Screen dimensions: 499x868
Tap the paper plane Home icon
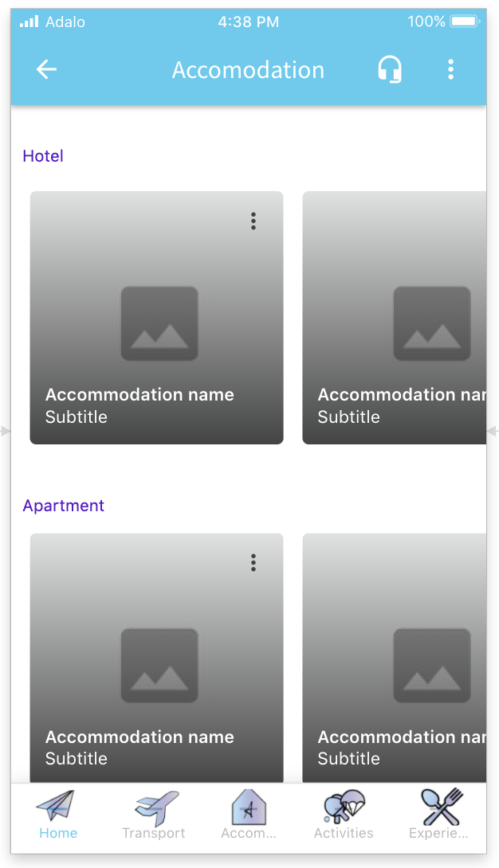(x=56, y=806)
